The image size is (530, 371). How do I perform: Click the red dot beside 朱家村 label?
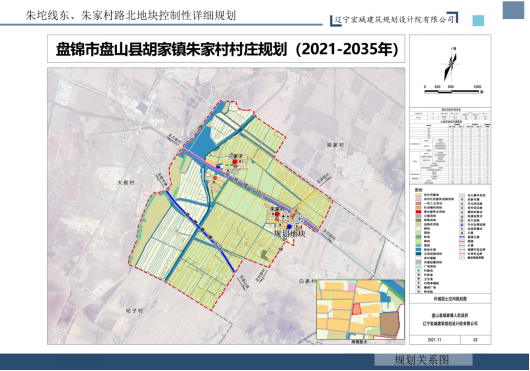pos(278,214)
